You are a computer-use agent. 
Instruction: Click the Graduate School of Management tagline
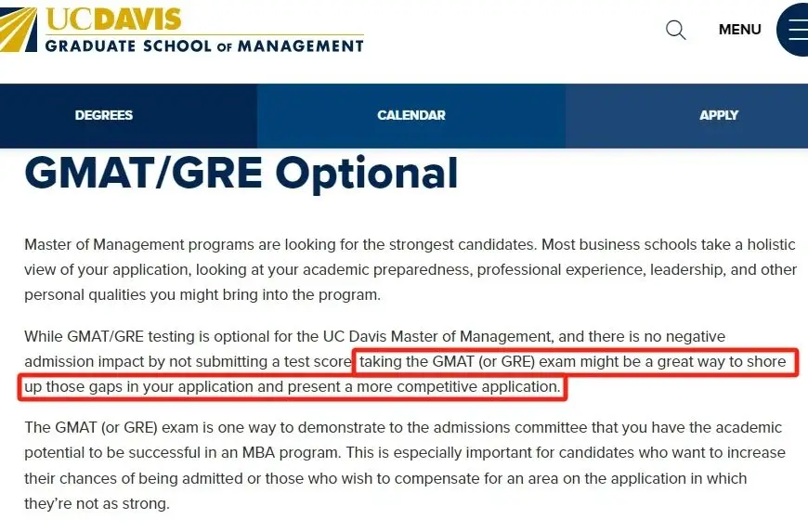pos(204,45)
